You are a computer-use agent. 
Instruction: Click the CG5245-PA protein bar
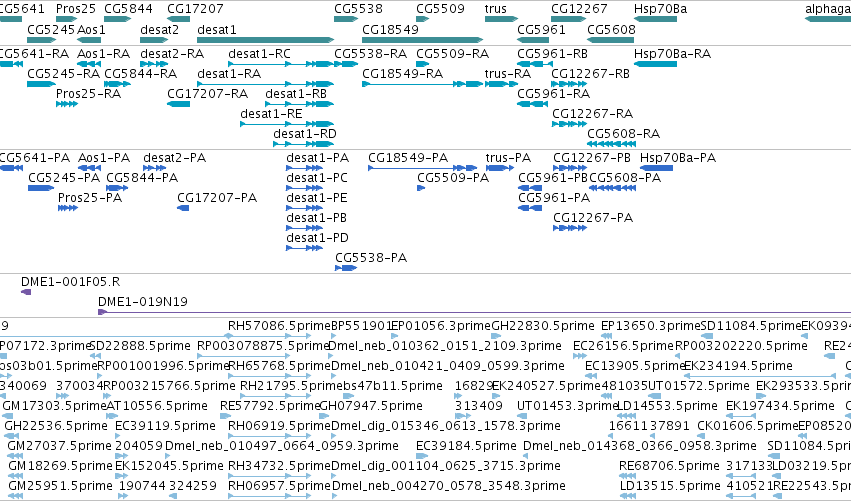(41, 188)
